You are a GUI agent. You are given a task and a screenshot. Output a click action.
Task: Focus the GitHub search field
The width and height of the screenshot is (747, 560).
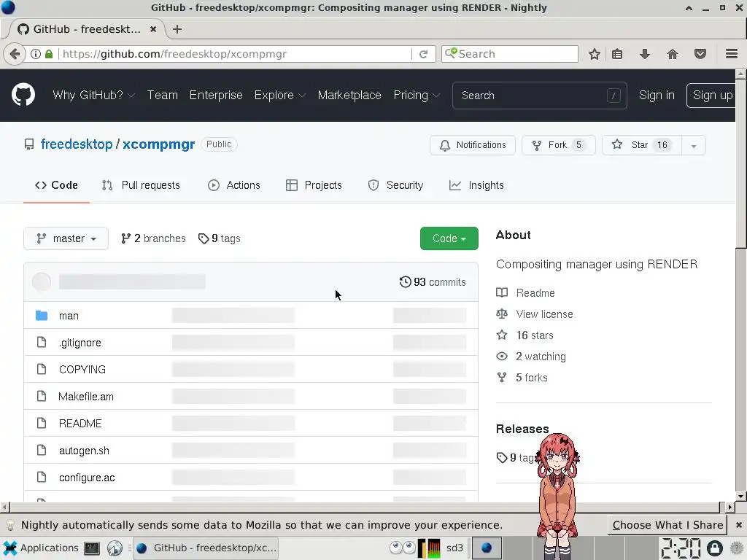click(x=539, y=96)
